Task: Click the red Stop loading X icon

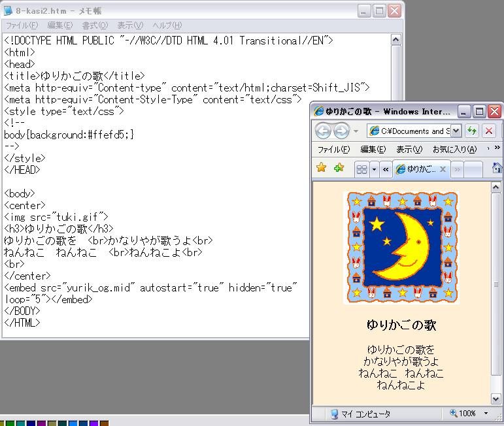Action: [489, 131]
